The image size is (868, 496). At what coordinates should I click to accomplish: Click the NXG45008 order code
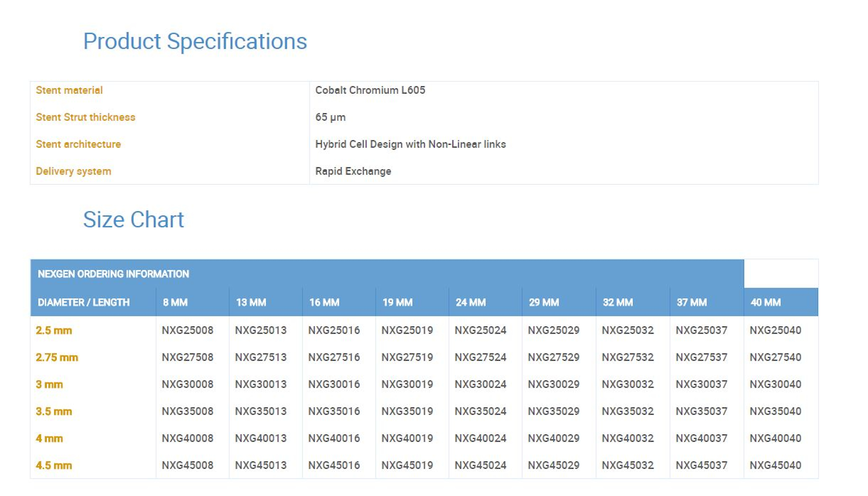187,465
